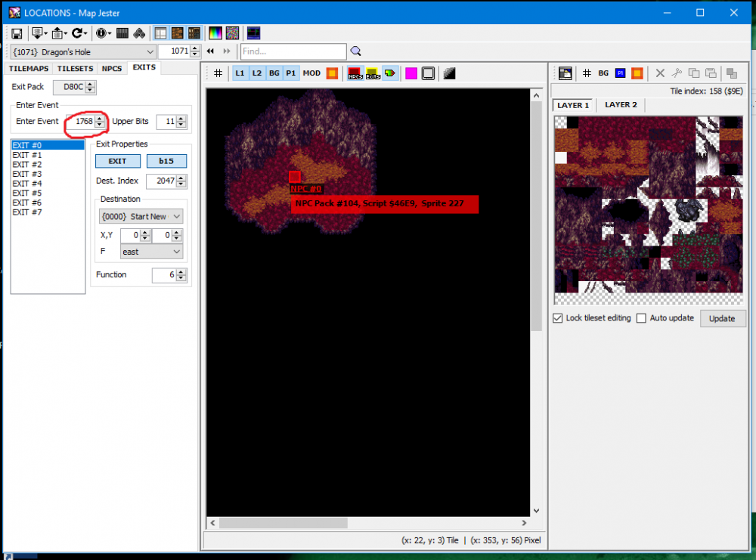Click the delete X icon in the tileset panel
The width and height of the screenshot is (756, 560).
coord(660,73)
